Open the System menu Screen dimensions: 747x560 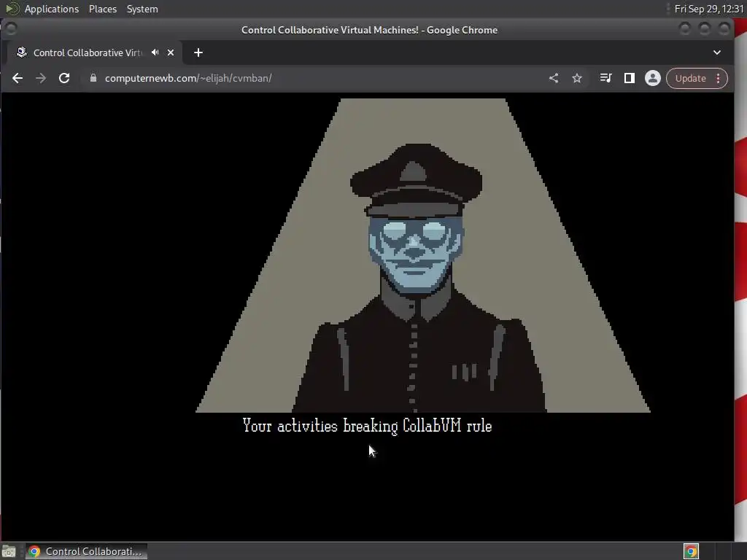[x=142, y=9]
